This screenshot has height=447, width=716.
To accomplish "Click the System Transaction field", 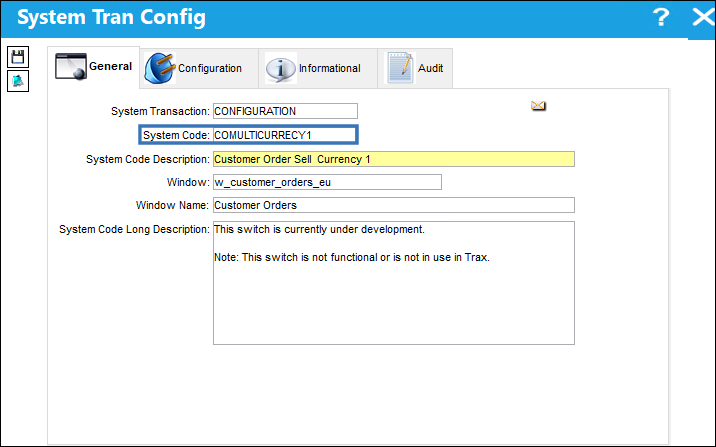I will click(x=285, y=111).
